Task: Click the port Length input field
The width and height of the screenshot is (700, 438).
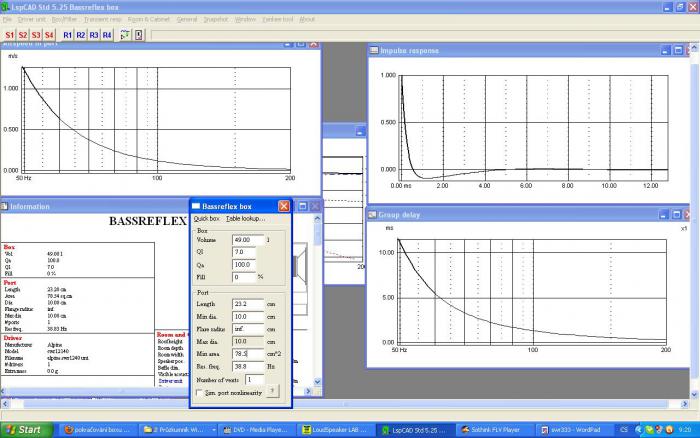Action: (x=248, y=304)
